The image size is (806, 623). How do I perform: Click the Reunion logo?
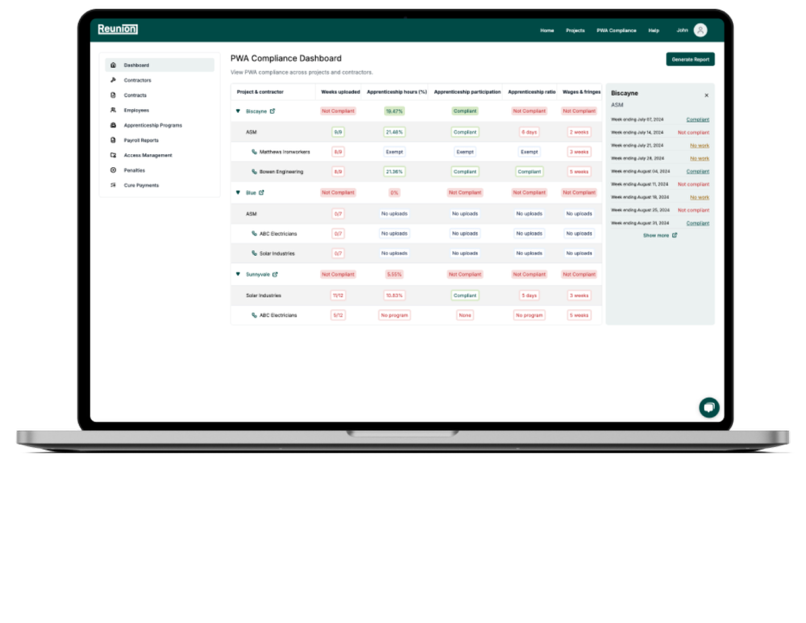[118, 29]
